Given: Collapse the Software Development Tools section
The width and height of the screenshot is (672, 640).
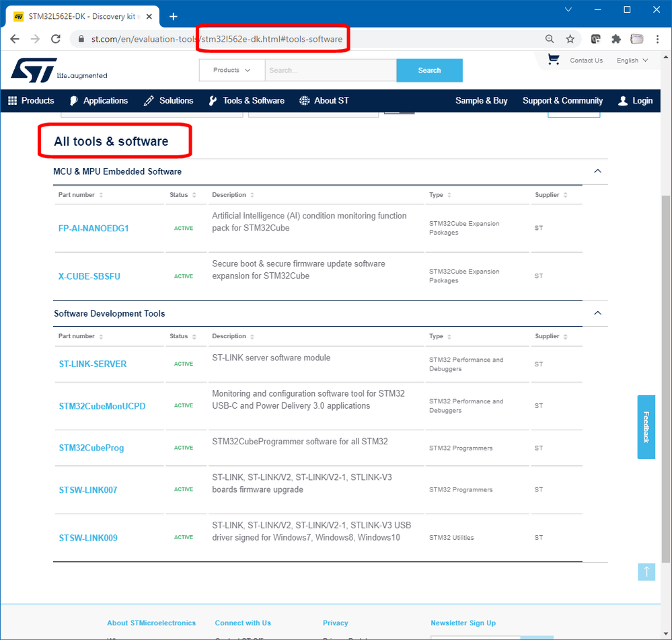Looking at the screenshot, I should pos(597,313).
